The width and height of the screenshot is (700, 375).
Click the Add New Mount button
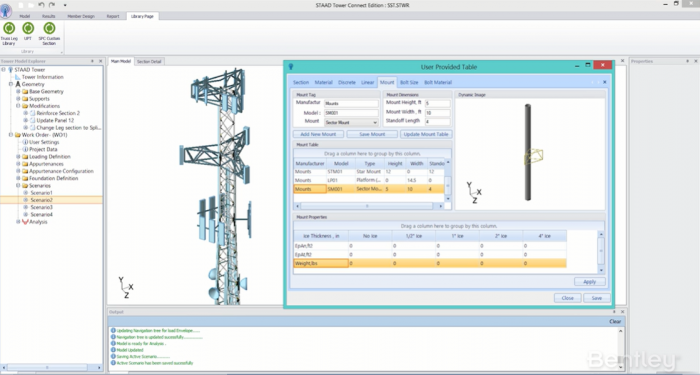click(x=318, y=134)
